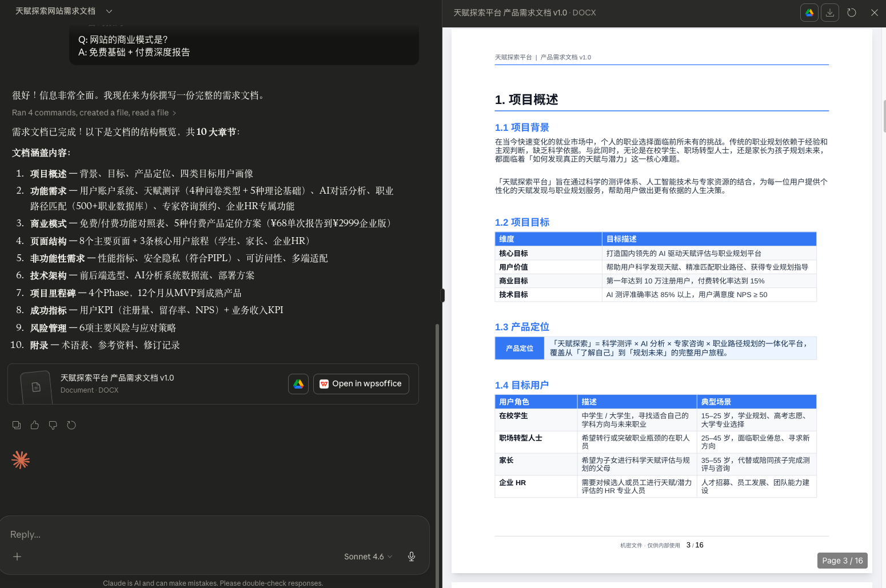Click the Google Drive icon in preview header
The height and width of the screenshot is (588, 886).
tap(809, 13)
